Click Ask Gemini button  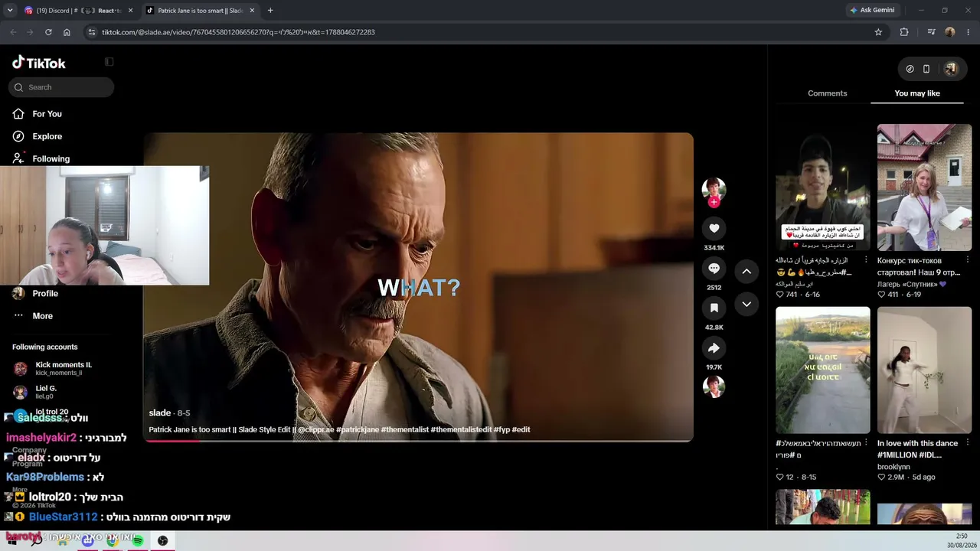click(x=872, y=11)
